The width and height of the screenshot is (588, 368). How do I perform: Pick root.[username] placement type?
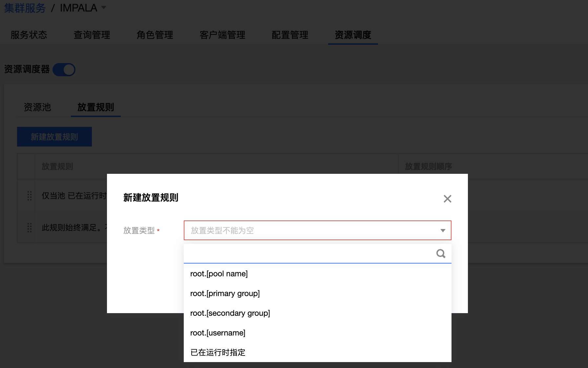(218, 333)
